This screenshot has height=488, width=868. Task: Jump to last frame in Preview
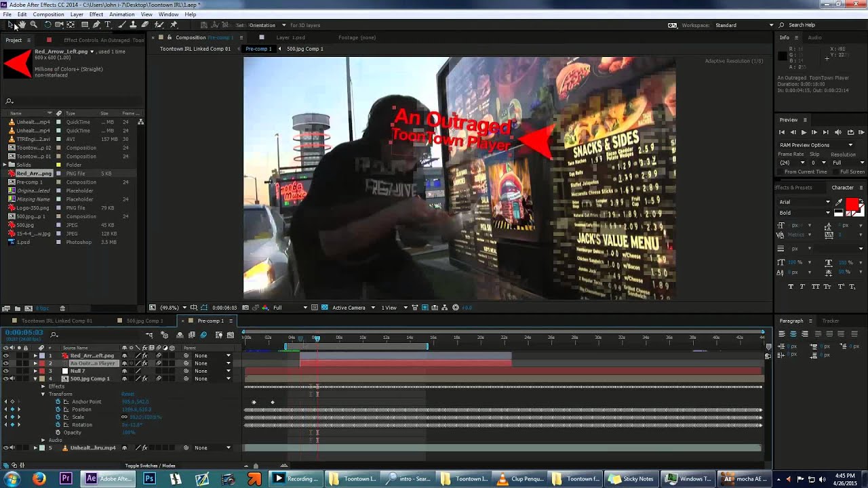(x=826, y=132)
